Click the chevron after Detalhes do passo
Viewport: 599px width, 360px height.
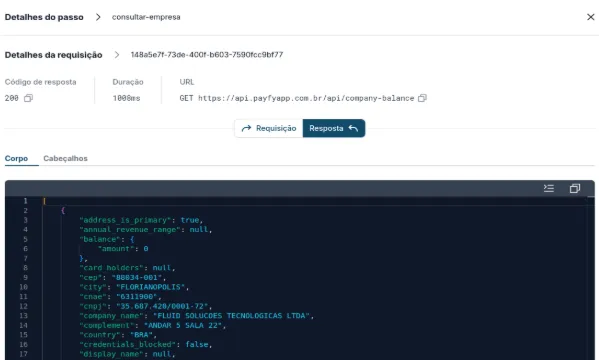(98, 17)
